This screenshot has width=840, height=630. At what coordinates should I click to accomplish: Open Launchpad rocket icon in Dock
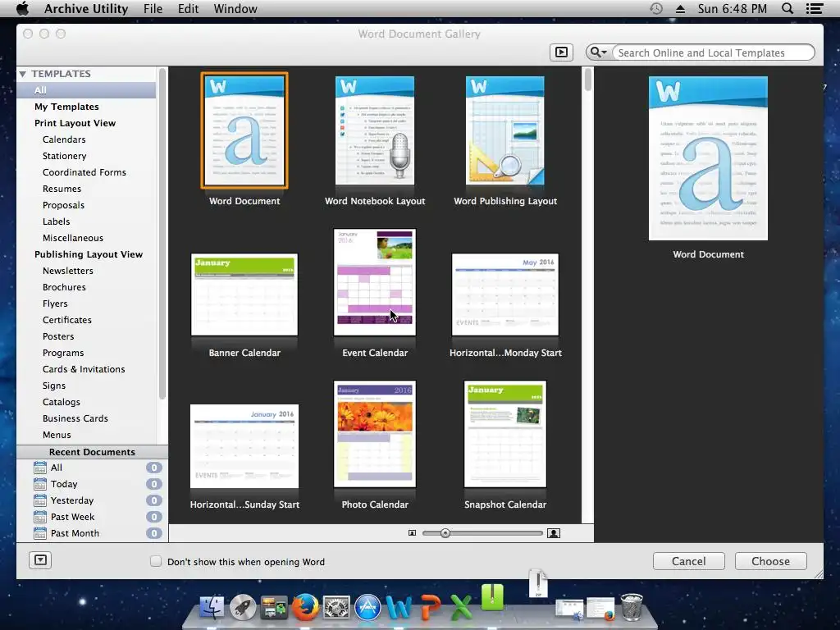click(243, 608)
